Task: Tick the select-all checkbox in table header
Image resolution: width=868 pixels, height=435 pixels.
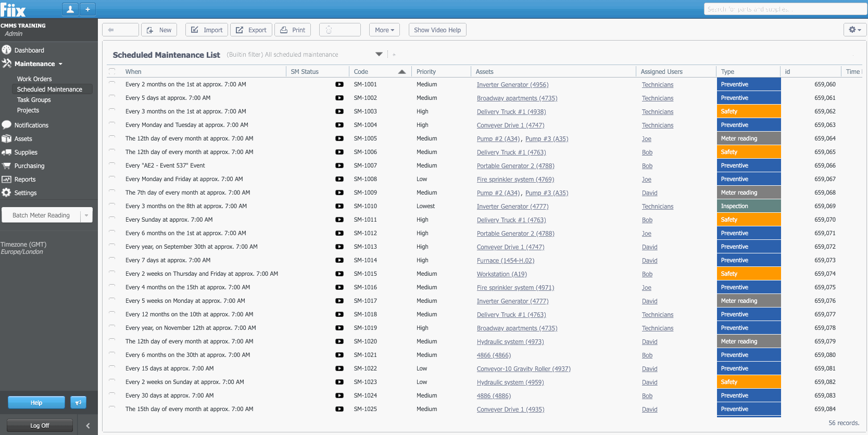Action: pyautogui.click(x=112, y=71)
